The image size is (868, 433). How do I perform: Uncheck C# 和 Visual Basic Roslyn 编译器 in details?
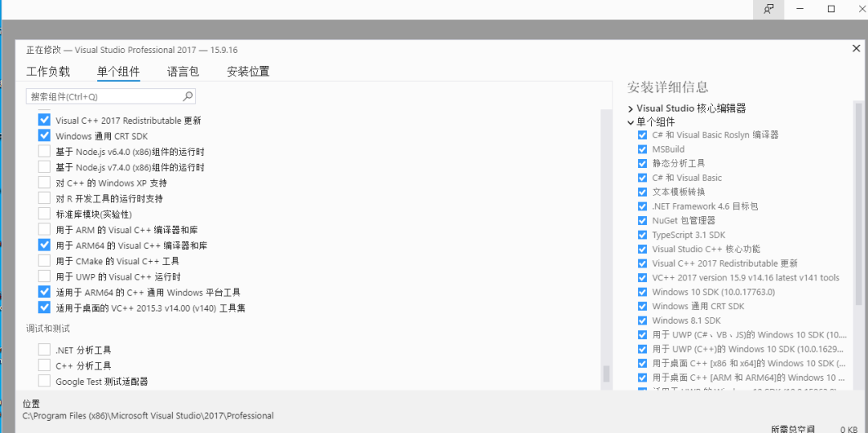pyautogui.click(x=642, y=135)
